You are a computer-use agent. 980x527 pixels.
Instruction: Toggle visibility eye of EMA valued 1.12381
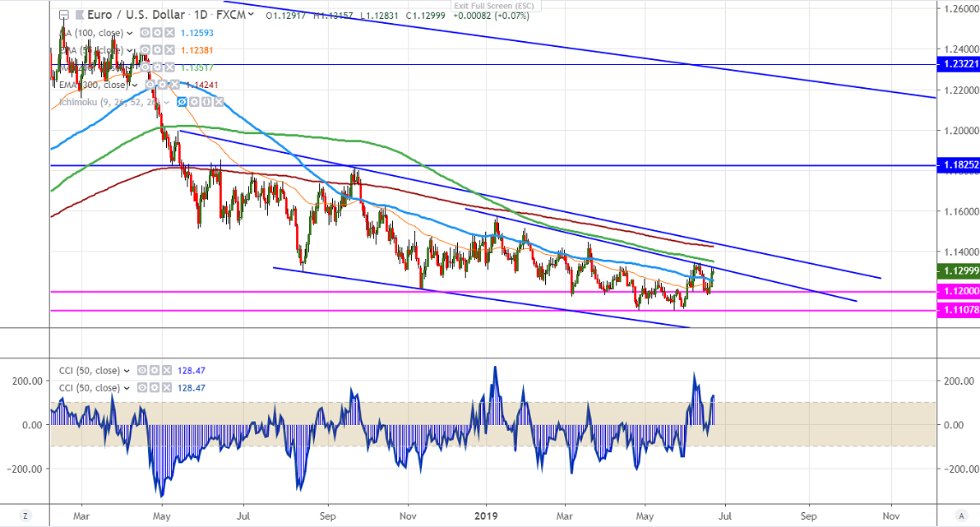(x=145, y=50)
